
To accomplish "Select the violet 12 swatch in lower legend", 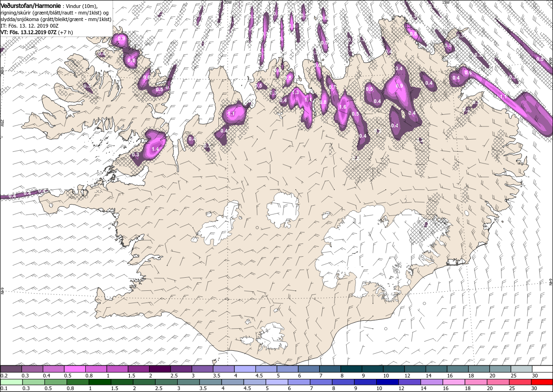I will click(x=409, y=382).
